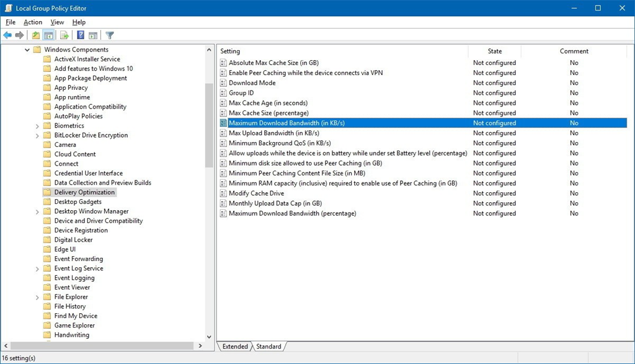Click the tree pane scroll up arrow
Viewport: 635px width, 364px height.
point(209,50)
